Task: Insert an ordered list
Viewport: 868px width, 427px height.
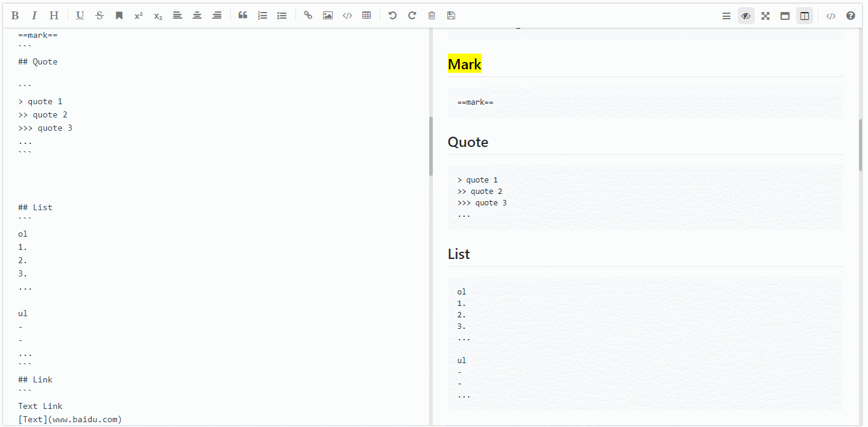Action: pyautogui.click(x=262, y=16)
